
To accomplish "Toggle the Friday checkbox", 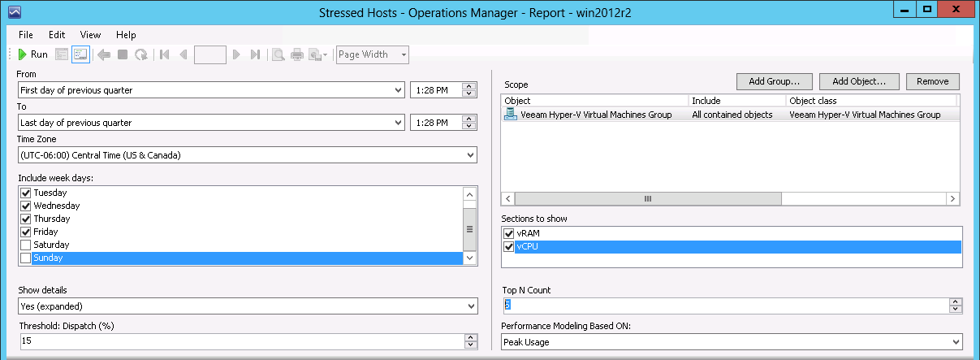I will point(25,232).
